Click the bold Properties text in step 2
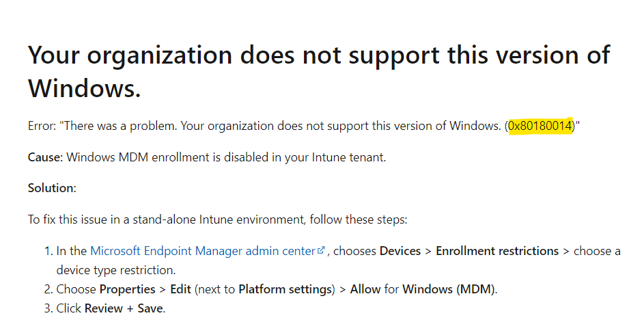Viewport: 644px width, 333px height. point(127,289)
